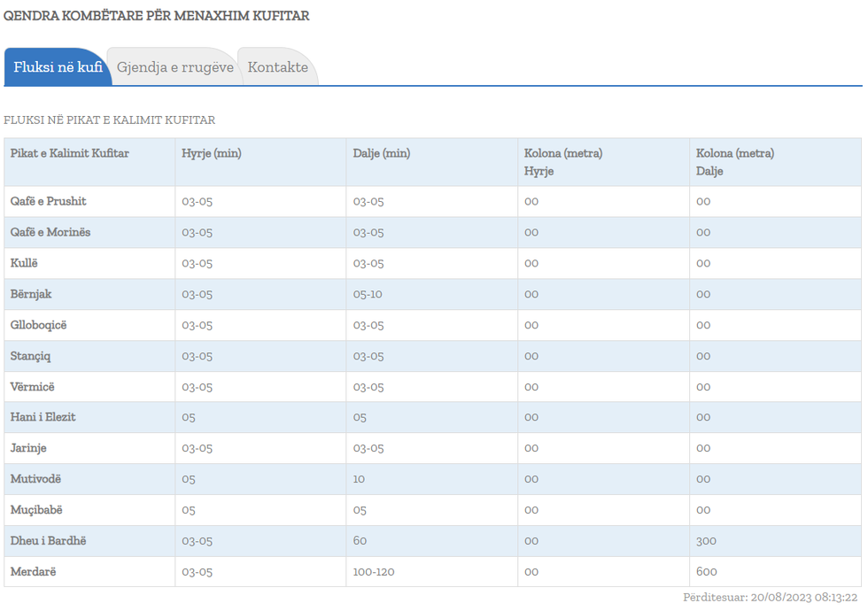
Task: Click the Qendra Kombëtare për Menaxhim Kufitar heading
Action: point(157,16)
